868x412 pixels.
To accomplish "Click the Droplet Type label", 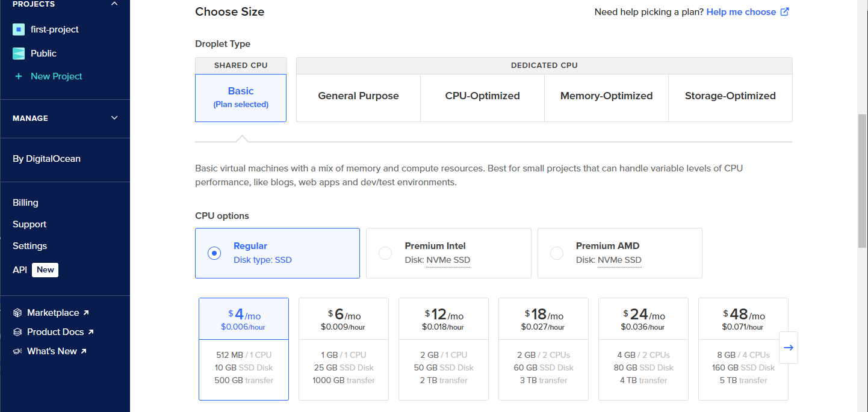I will click(223, 44).
